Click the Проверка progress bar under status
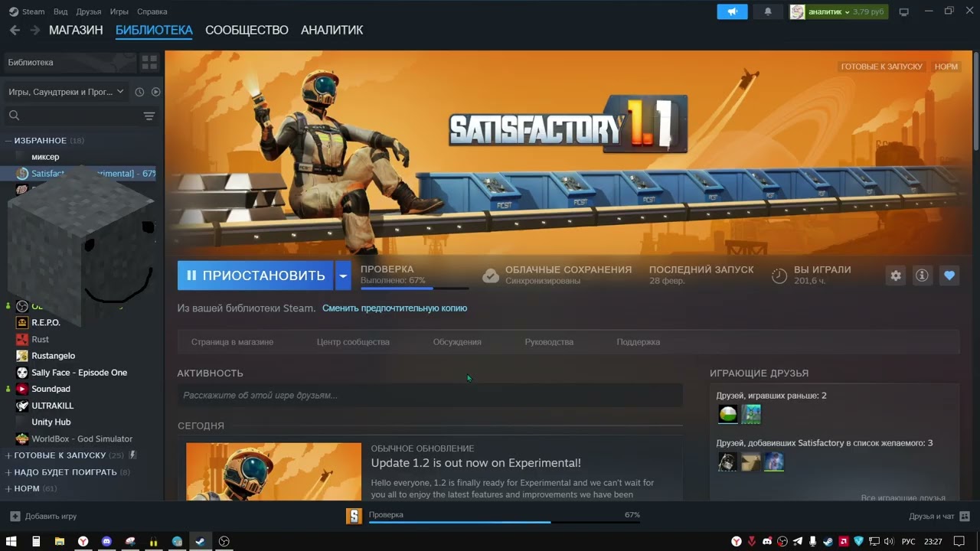This screenshot has height=551, width=980. [414, 289]
